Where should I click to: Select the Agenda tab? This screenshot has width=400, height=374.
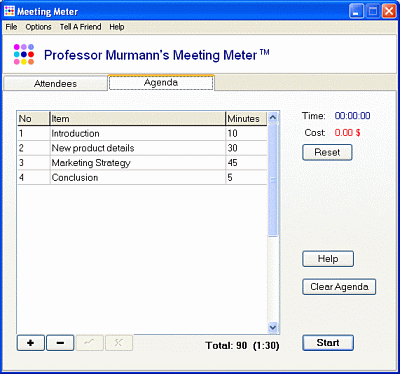pyautogui.click(x=161, y=82)
